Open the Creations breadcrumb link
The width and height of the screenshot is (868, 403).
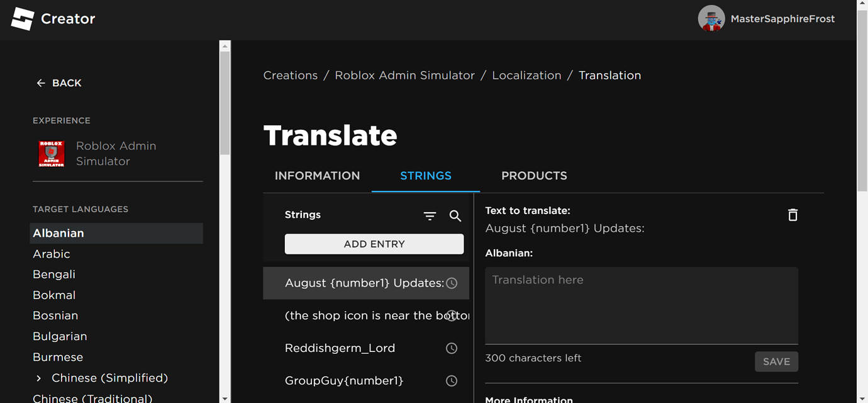pyautogui.click(x=291, y=76)
